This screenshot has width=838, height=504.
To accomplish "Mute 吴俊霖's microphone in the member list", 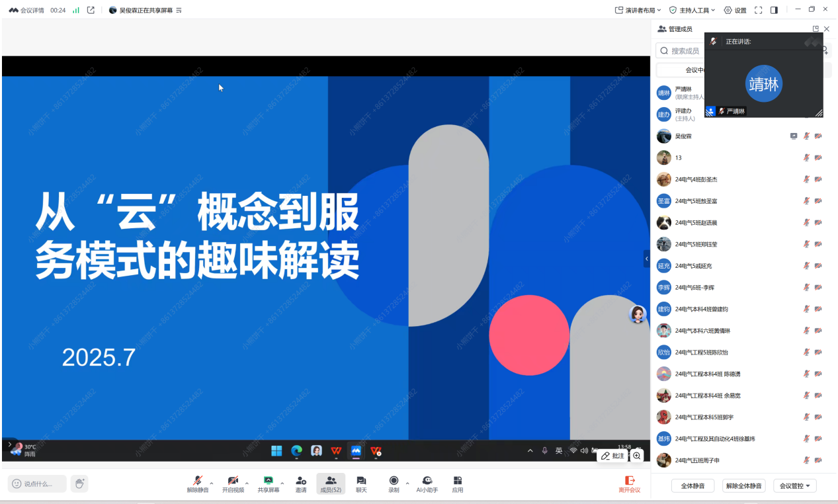I will [x=806, y=136].
